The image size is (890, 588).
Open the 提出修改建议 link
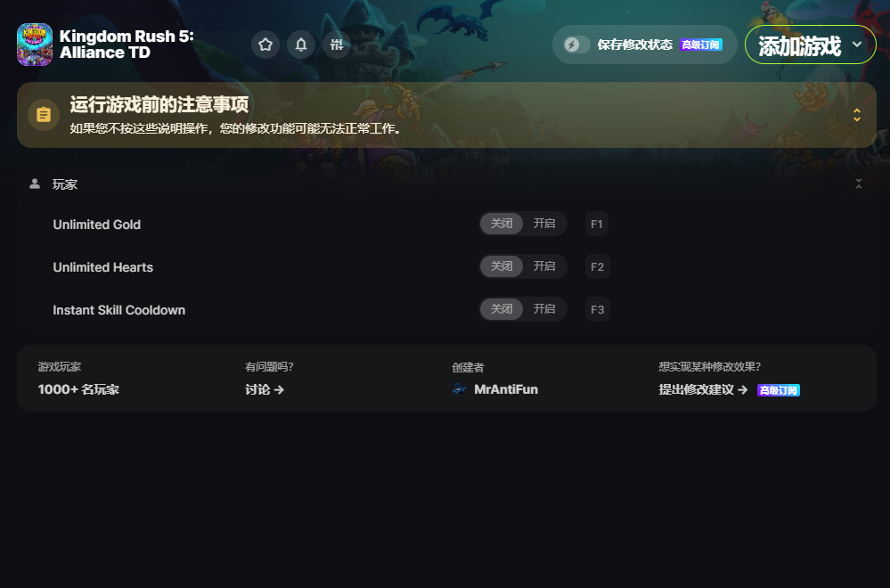703,389
